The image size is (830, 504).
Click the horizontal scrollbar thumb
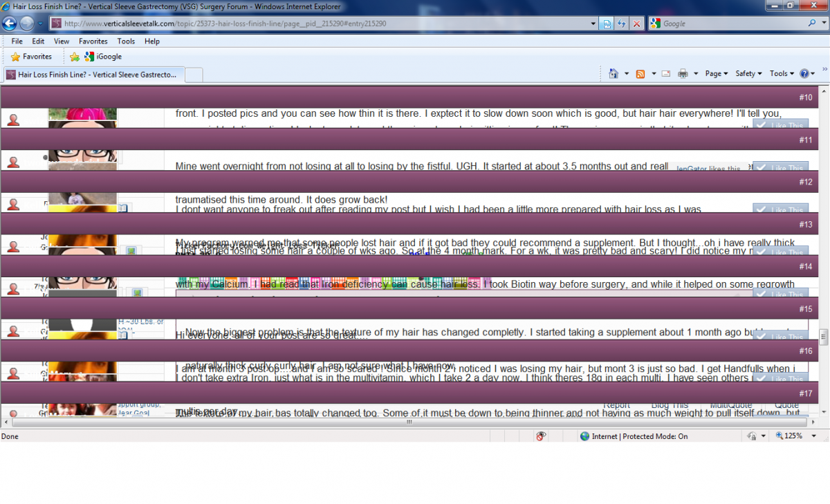(408, 423)
